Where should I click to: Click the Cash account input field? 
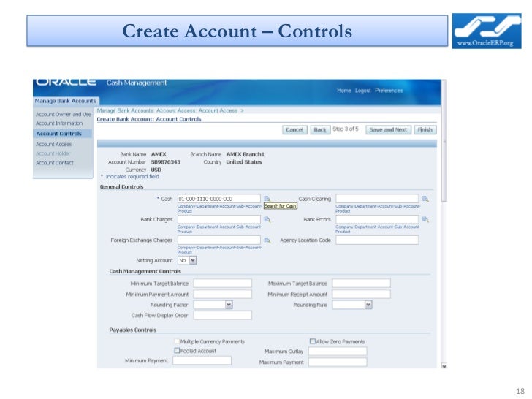[x=218, y=199]
